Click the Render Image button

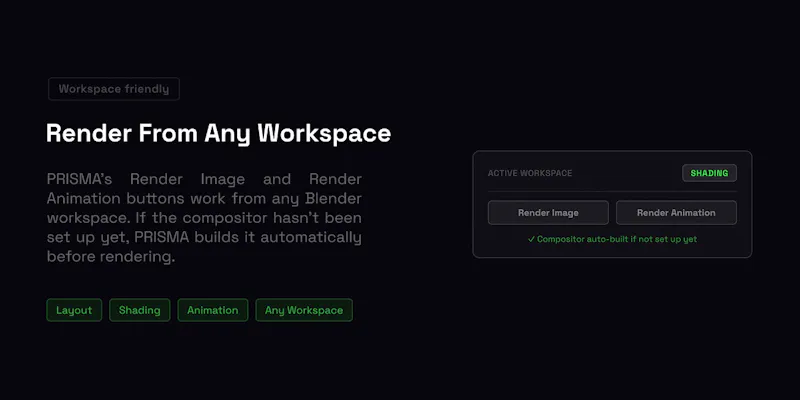(x=548, y=213)
